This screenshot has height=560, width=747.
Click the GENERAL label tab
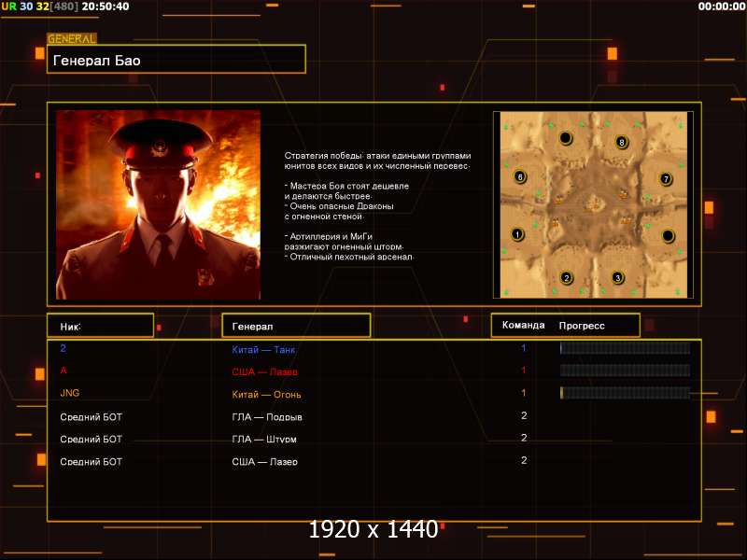coord(72,39)
